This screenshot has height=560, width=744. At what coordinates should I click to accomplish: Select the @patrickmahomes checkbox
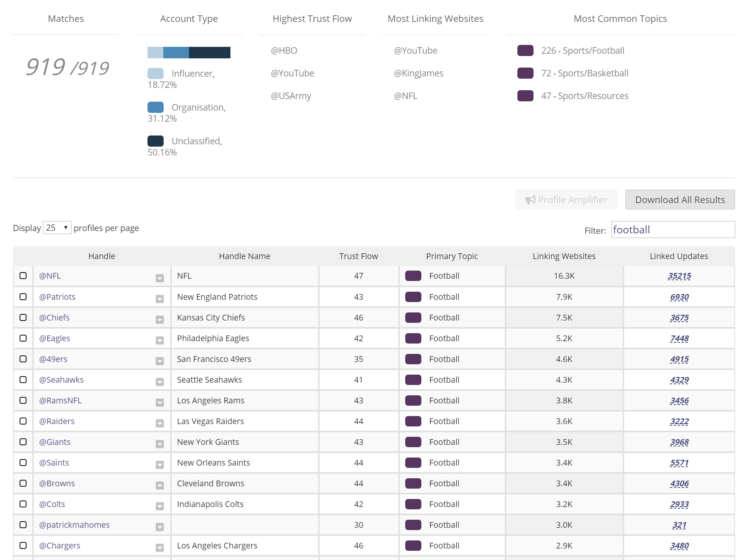(23, 525)
